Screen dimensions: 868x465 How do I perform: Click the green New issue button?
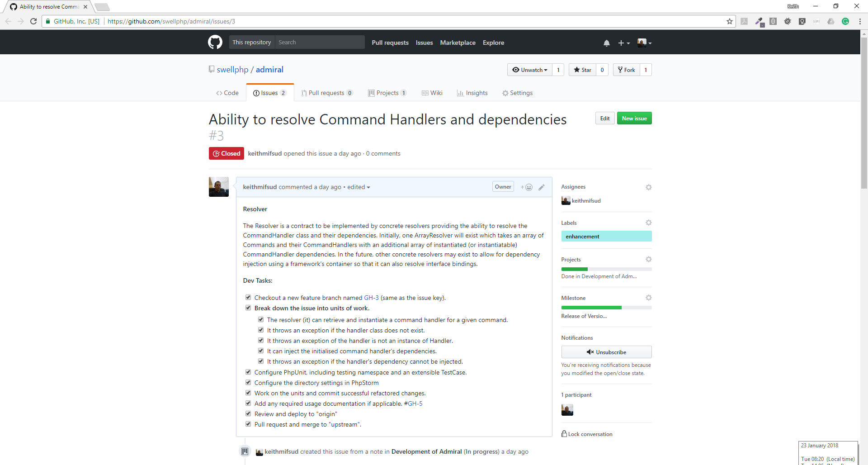634,118
